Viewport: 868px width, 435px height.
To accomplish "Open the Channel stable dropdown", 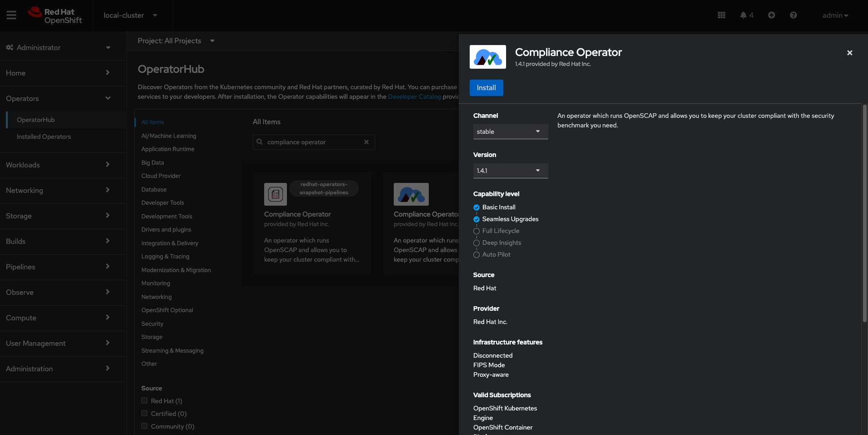I will point(511,132).
